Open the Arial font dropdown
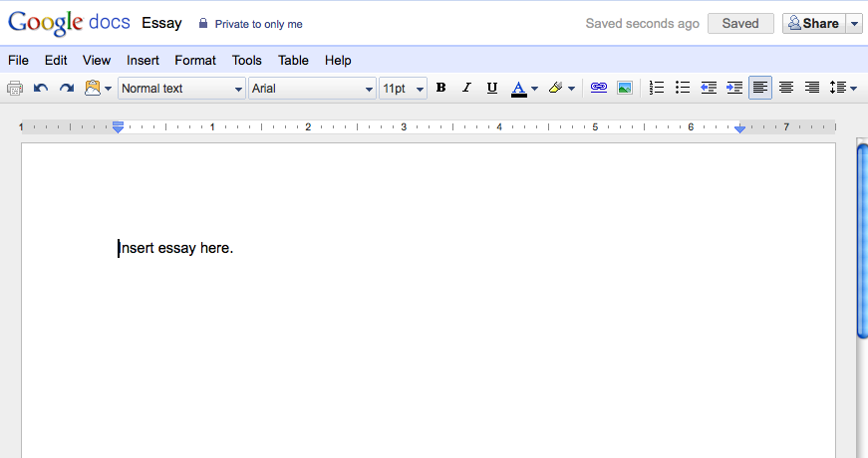Viewport: 868px width, 458px height. click(x=312, y=89)
